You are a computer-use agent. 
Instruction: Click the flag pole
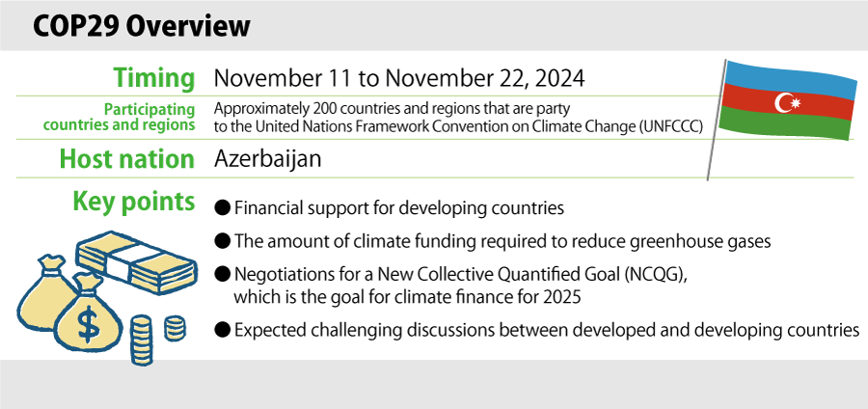coord(717,119)
